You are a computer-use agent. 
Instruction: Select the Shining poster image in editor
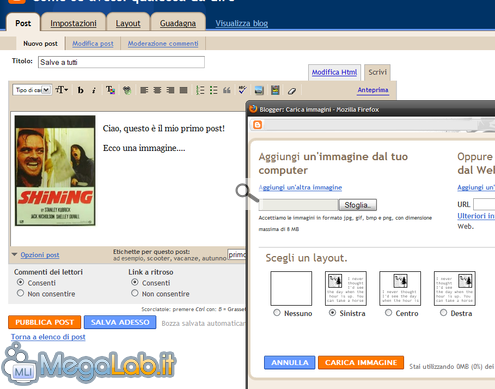[x=55, y=171]
